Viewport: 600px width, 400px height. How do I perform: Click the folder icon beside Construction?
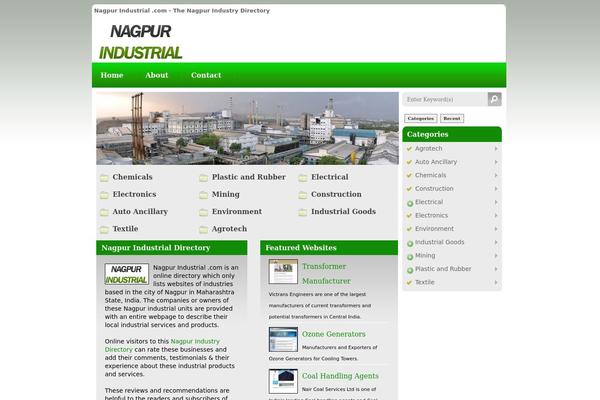[x=303, y=195]
